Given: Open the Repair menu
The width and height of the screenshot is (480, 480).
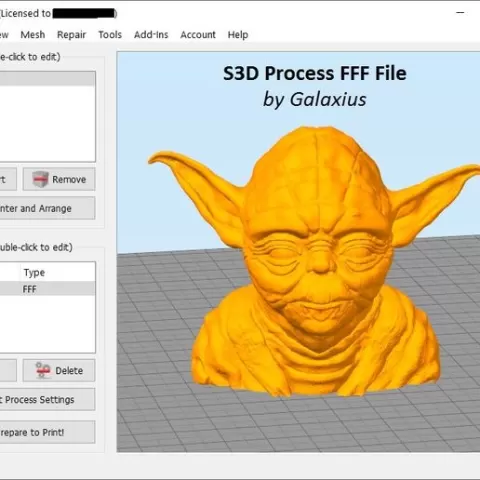Looking at the screenshot, I should pyautogui.click(x=71, y=35).
